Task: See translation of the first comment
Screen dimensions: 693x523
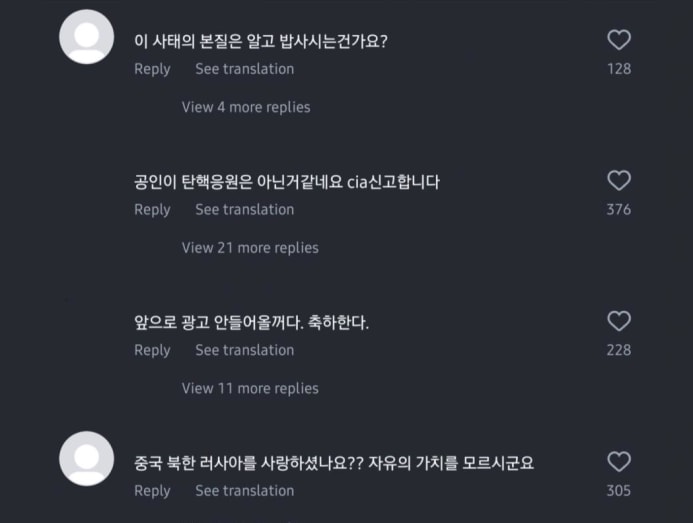Action: [244, 69]
